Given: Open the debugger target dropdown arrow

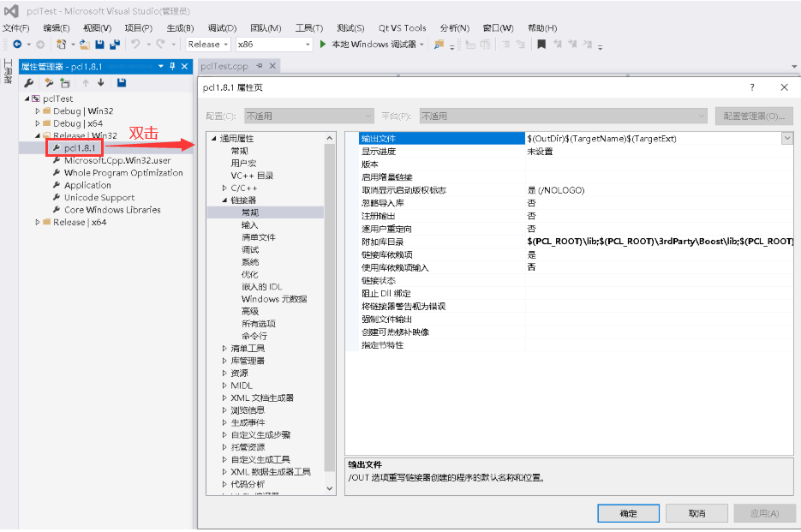Looking at the screenshot, I should coord(422,45).
